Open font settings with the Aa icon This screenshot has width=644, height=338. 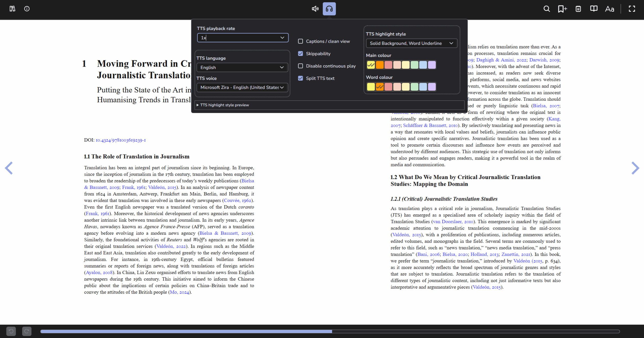point(609,9)
